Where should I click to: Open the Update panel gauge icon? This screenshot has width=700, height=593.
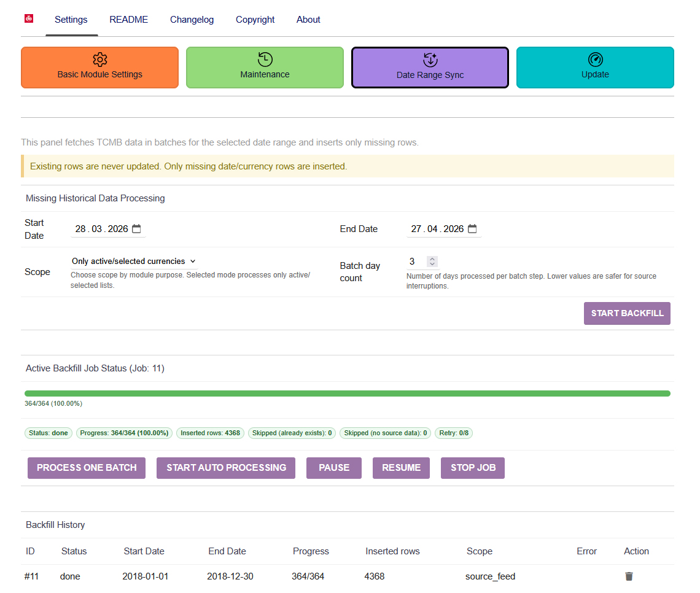595,60
